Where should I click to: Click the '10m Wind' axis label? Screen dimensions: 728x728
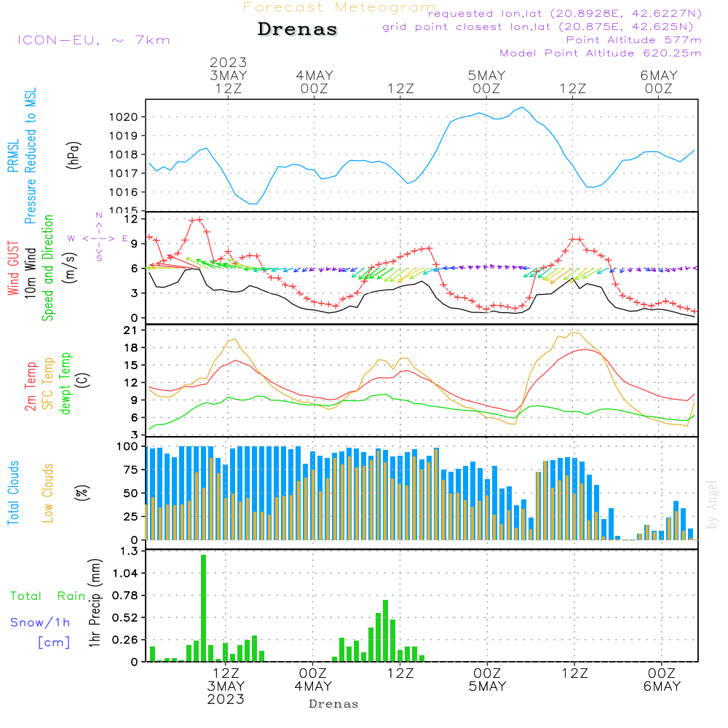coord(30,273)
